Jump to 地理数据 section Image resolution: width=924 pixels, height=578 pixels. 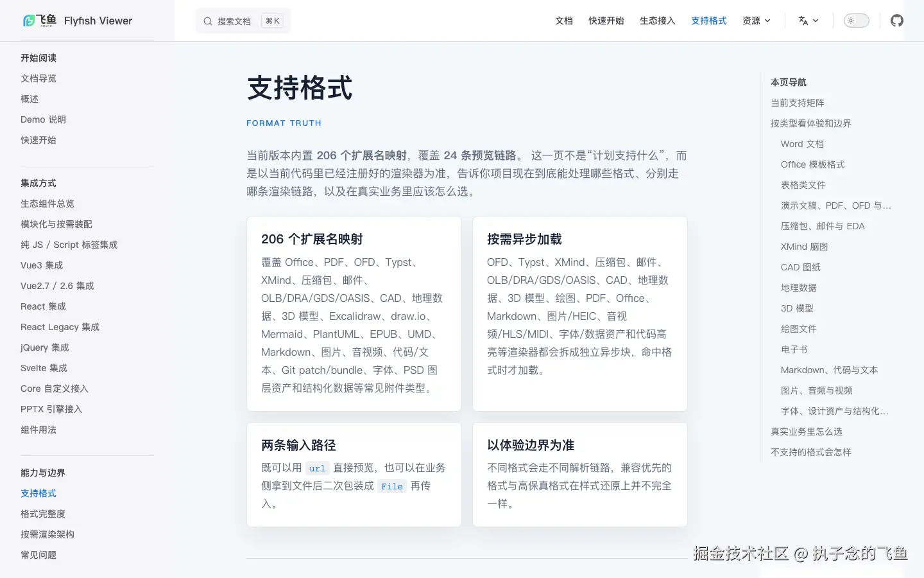click(799, 288)
